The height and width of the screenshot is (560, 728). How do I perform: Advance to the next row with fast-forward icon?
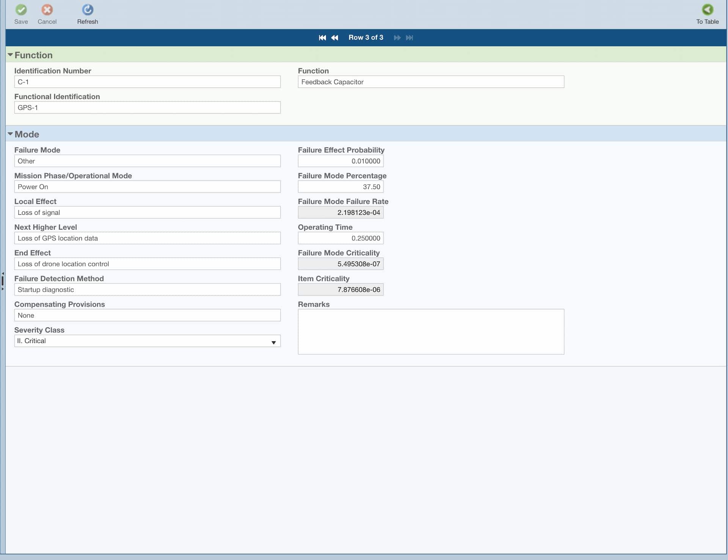point(397,38)
